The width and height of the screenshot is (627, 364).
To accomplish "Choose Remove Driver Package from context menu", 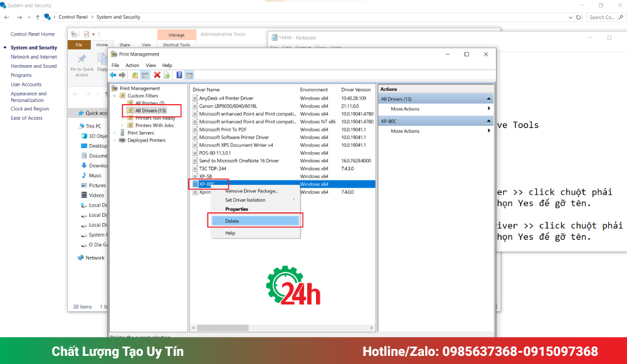I will click(x=256, y=191).
